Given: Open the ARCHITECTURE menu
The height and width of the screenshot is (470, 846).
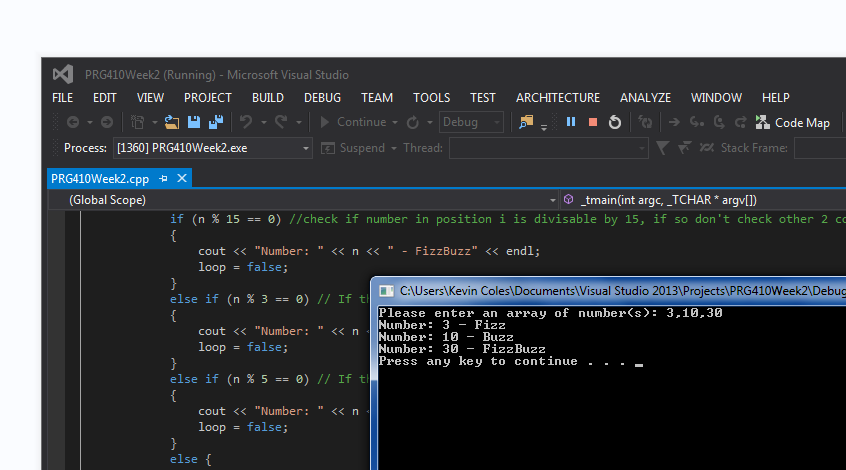Looking at the screenshot, I should click(558, 98).
